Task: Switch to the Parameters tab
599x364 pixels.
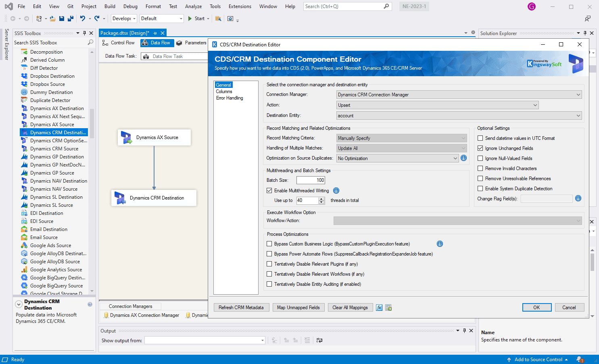Action: (191, 43)
